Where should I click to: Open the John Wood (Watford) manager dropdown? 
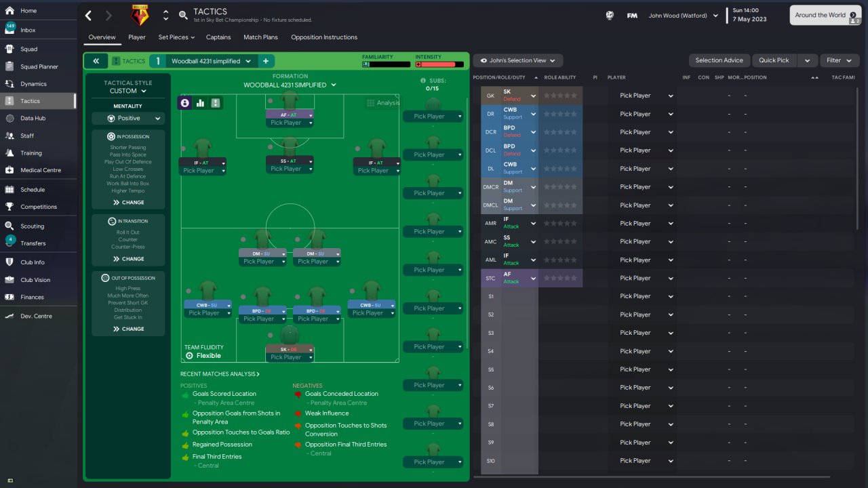tap(683, 15)
